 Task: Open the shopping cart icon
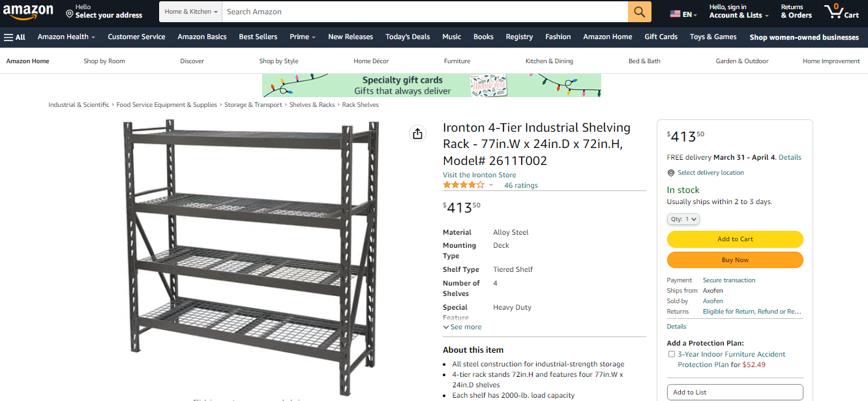pyautogui.click(x=841, y=11)
